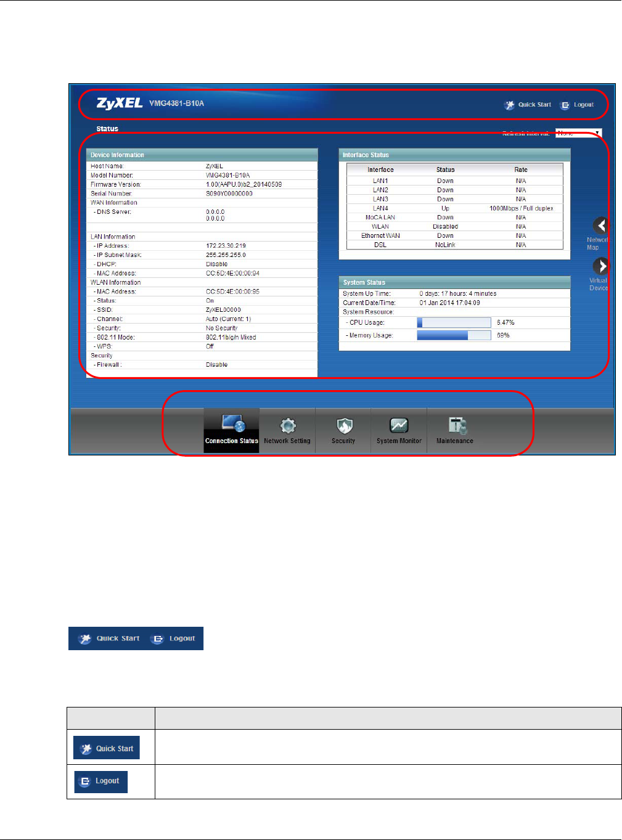The width and height of the screenshot is (622, 840).
Task: Select the system up time value
Action: (457, 294)
